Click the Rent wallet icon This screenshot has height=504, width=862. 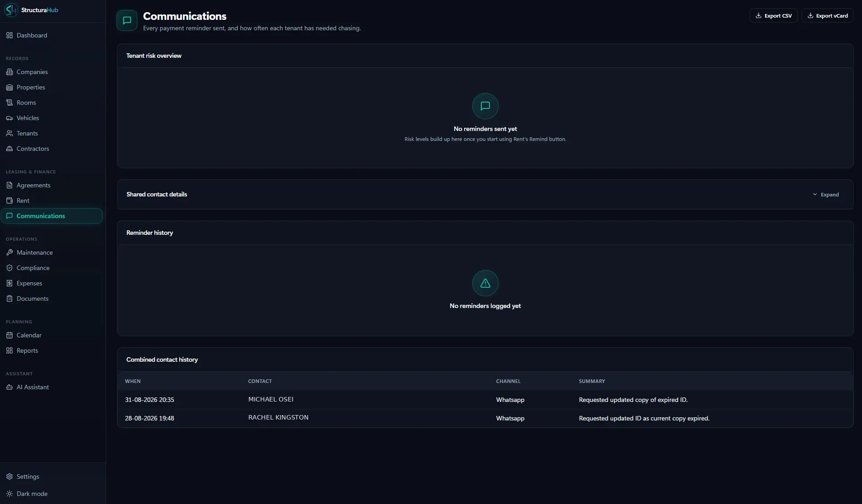(x=9, y=201)
